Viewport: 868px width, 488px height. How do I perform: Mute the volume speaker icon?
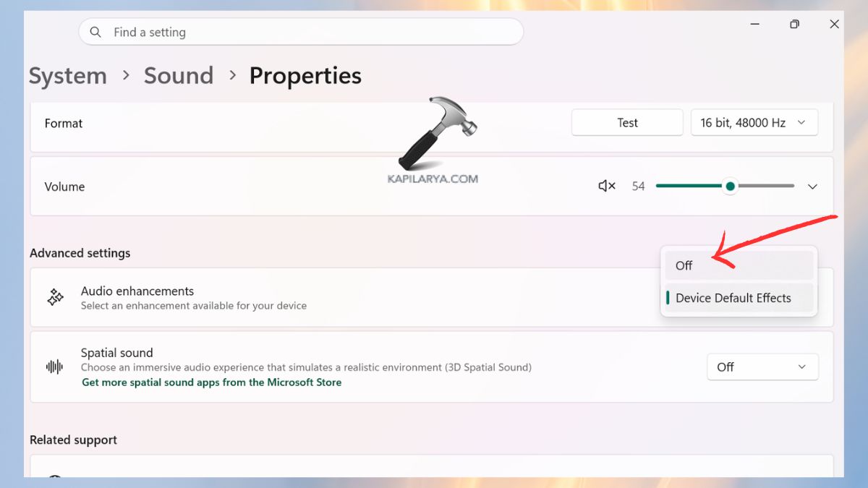click(x=606, y=187)
